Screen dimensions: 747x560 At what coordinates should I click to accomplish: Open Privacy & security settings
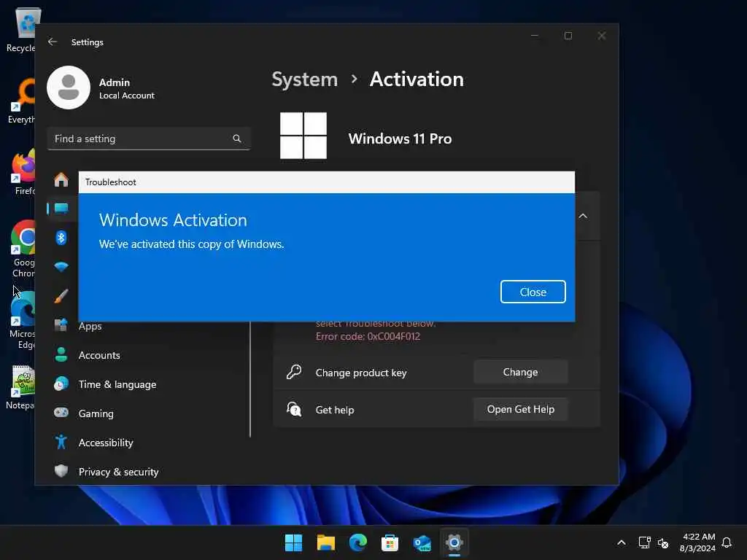pyautogui.click(x=118, y=472)
